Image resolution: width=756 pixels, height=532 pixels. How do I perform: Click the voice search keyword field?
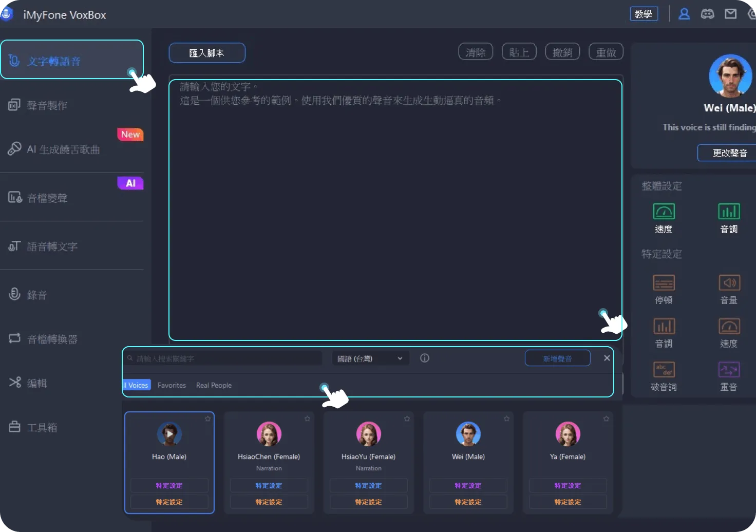[224, 358]
